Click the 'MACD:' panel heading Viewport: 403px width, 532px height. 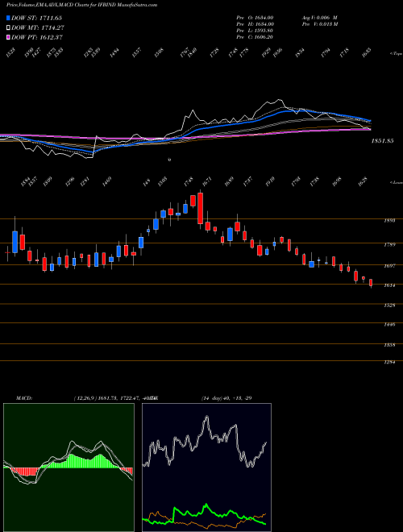tap(24, 398)
